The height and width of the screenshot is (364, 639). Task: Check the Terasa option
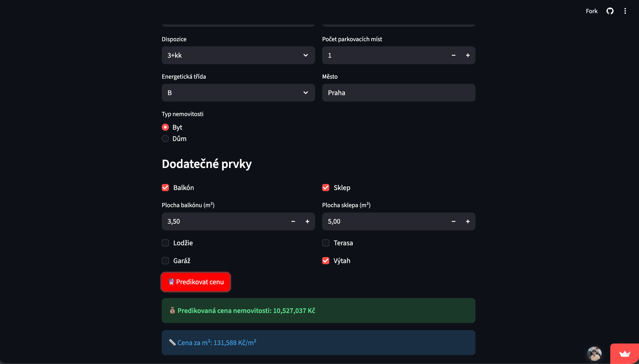click(x=326, y=243)
